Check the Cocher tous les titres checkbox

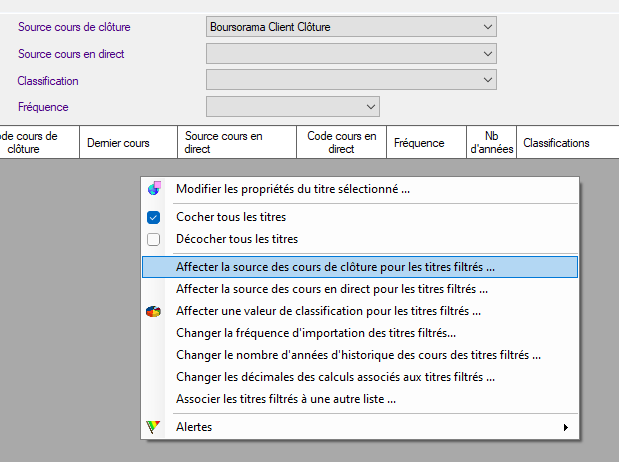click(x=153, y=217)
